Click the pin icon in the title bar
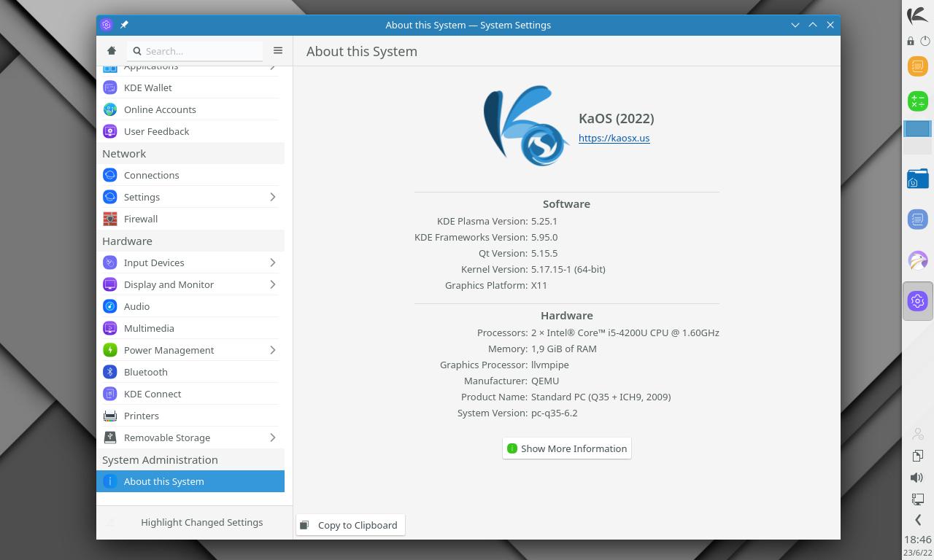The image size is (934, 560). coord(124,25)
